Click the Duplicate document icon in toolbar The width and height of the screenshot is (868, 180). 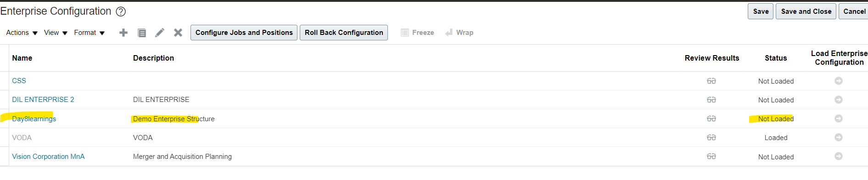tap(142, 33)
